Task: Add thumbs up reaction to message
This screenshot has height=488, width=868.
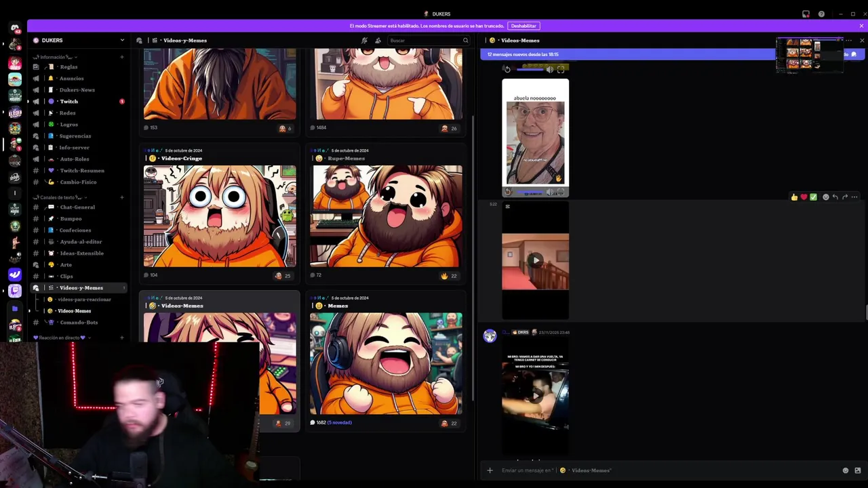Action: pyautogui.click(x=794, y=197)
